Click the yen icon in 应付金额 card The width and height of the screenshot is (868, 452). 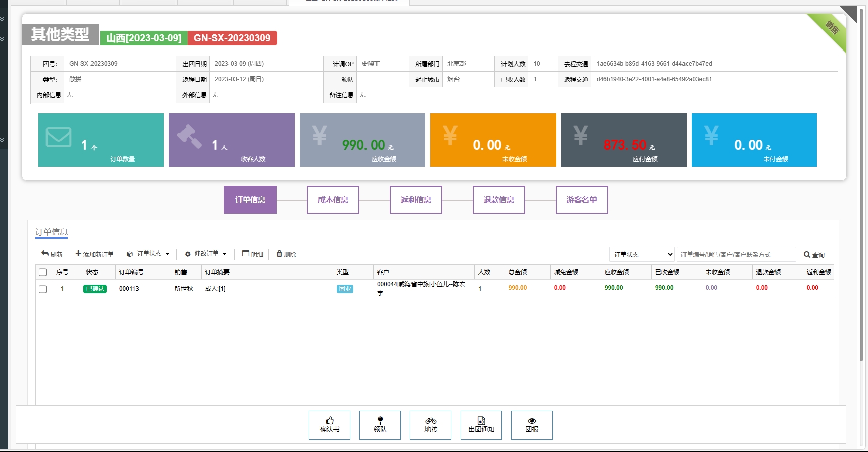click(x=581, y=135)
